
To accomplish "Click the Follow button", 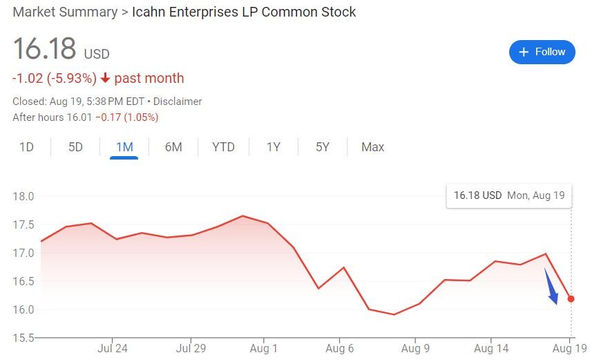I will pyautogui.click(x=542, y=52).
